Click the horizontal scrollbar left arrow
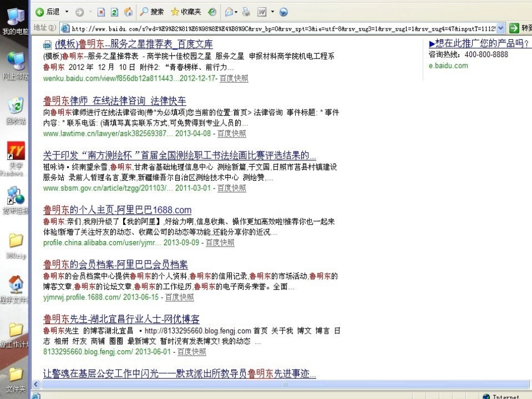Screen dimensions: 532x399 pos(36,384)
